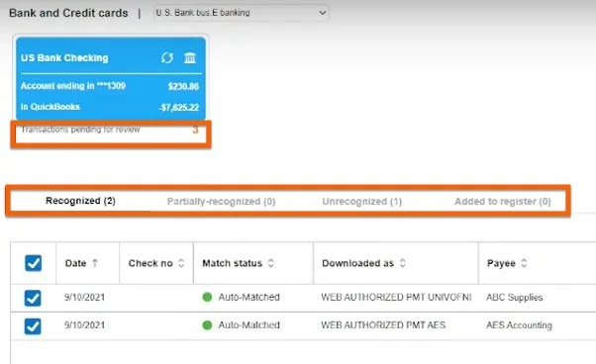This screenshot has height=364, width=596.
Task: Open bank institution icon on US Bank Checking card
Action: pos(190,57)
